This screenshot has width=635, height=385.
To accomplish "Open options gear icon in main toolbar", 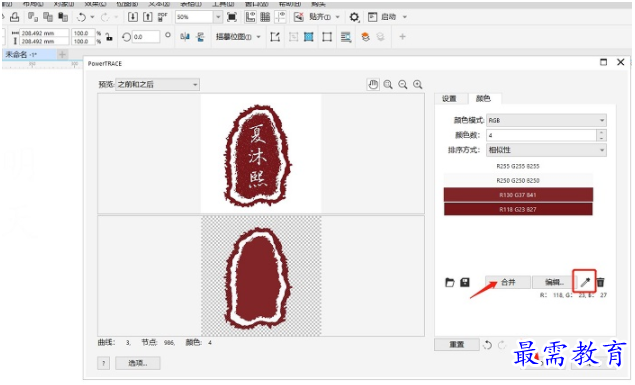I will click(x=354, y=17).
